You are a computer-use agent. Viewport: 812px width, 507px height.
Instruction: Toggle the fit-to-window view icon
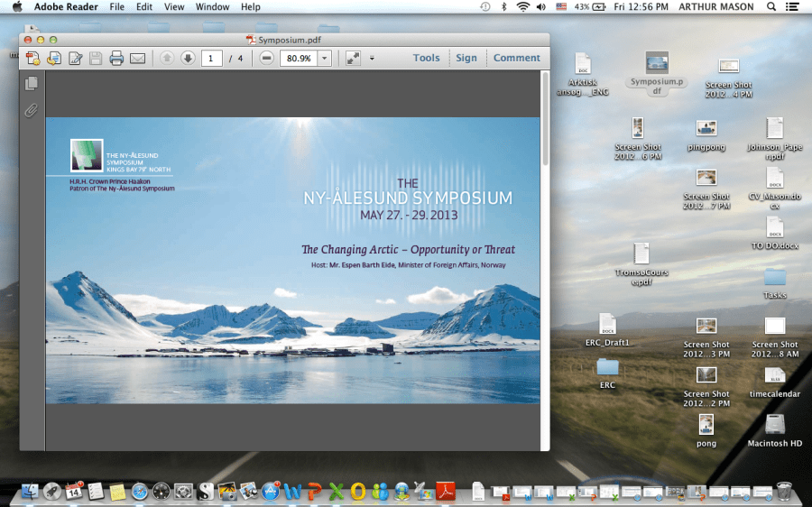coord(353,59)
